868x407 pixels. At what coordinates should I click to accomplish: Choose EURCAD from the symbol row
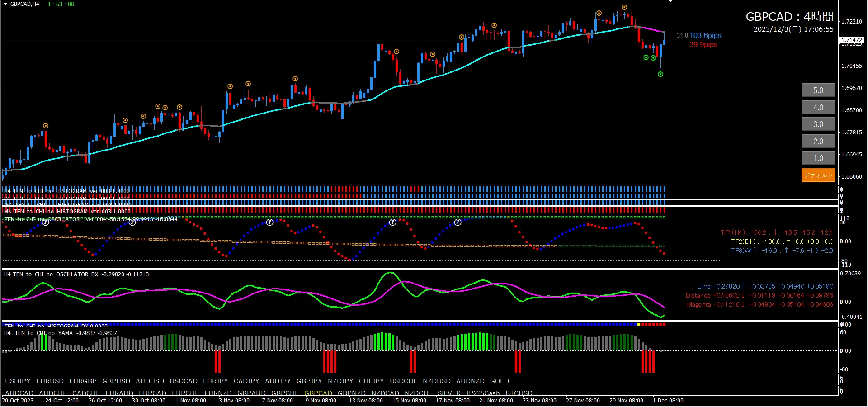point(153,393)
